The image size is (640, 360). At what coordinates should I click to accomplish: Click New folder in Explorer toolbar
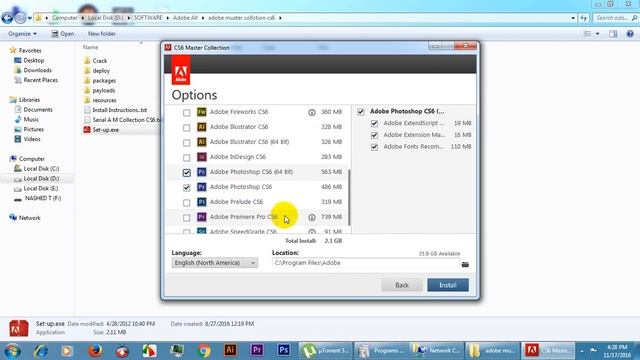point(102,34)
